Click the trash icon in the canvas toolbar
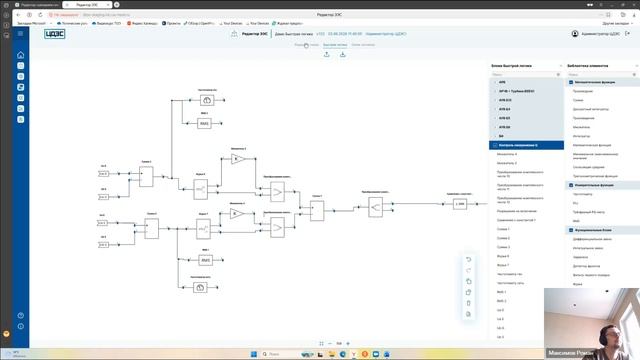 click(469, 303)
